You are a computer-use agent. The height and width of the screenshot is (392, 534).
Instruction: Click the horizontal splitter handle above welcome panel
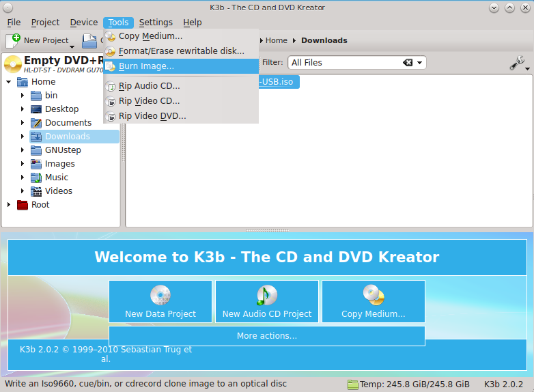click(x=267, y=231)
